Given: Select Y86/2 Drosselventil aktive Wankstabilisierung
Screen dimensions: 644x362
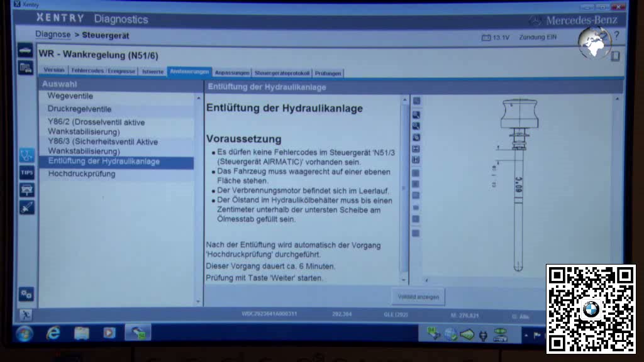Looking at the screenshot, I should click(116, 127).
